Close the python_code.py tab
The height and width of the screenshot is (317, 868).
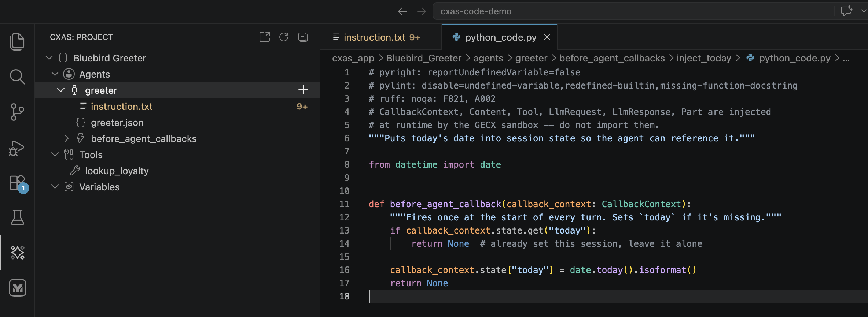547,37
